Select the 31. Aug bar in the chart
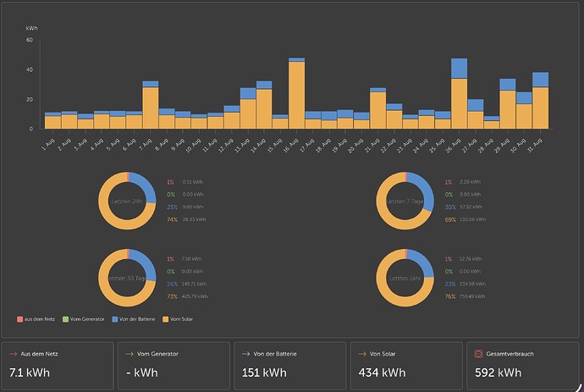584x392 pixels. click(541, 101)
